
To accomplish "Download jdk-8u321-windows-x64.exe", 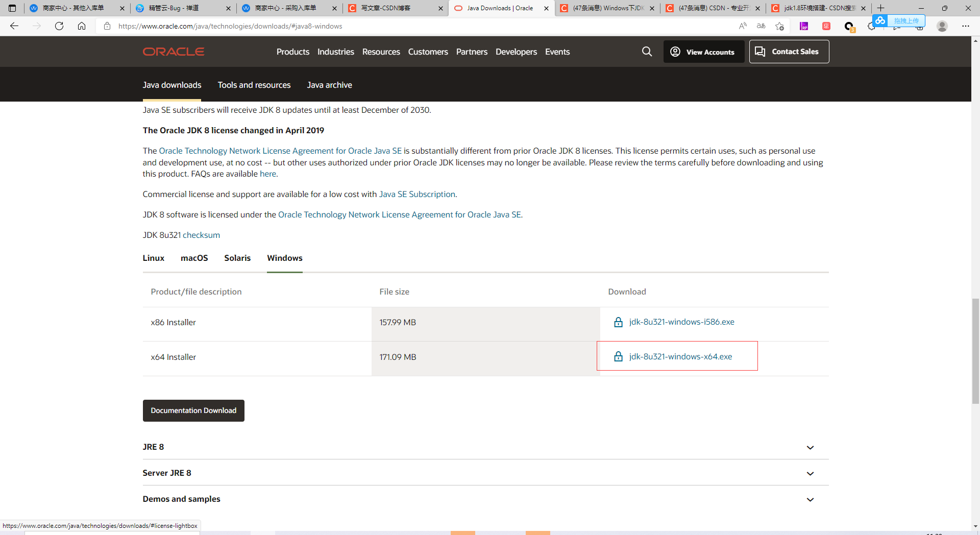I will click(680, 356).
